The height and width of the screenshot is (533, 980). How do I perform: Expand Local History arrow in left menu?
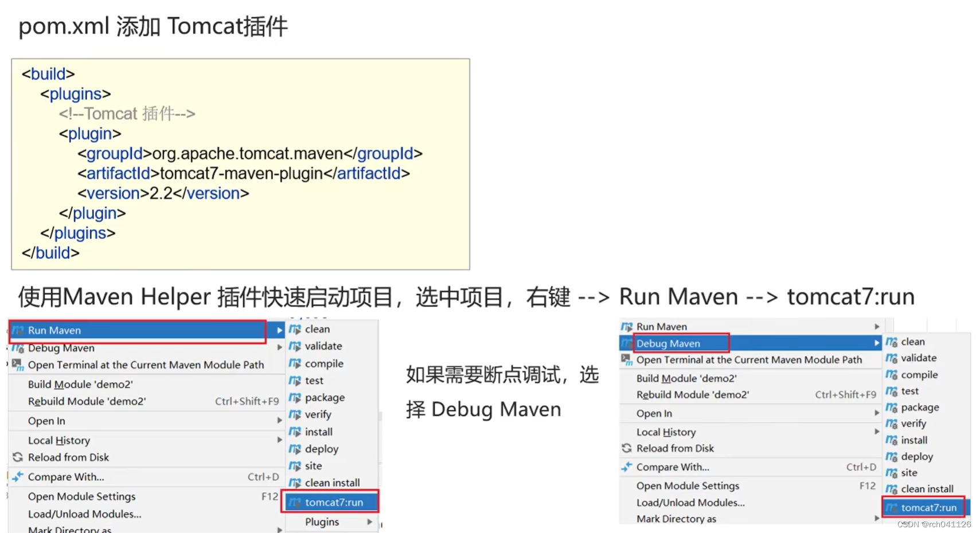[x=279, y=440]
